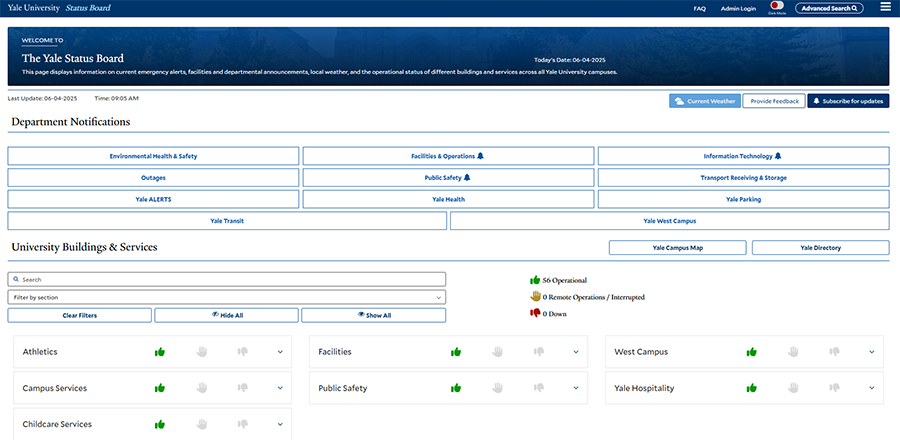The height and width of the screenshot is (440, 900).
Task: Click Facilities gray hand icon
Action: pyautogui.click(x=497, y=352)
